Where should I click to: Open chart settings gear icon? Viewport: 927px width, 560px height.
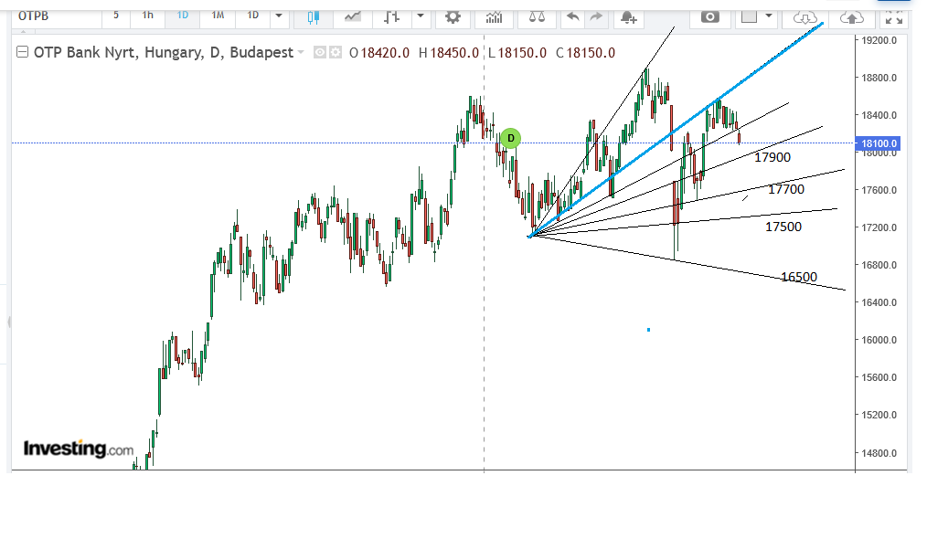click(453, 16)
